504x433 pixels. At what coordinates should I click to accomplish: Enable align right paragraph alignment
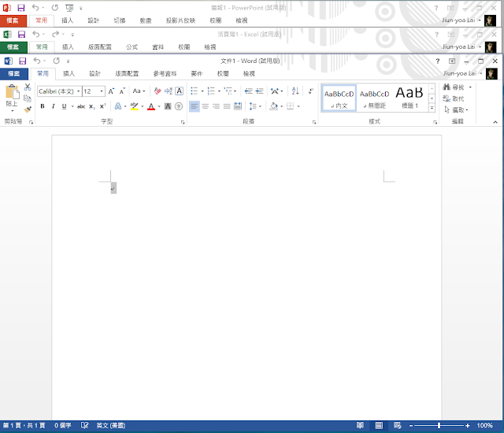[x=216, y=106]
